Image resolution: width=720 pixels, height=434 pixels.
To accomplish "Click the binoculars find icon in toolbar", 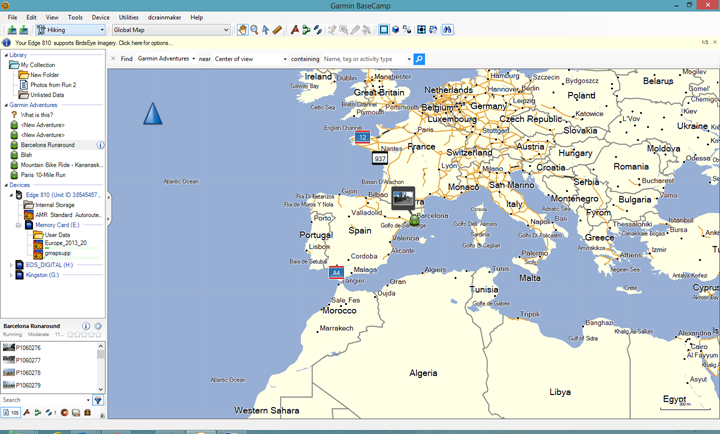I will point(447,30).
